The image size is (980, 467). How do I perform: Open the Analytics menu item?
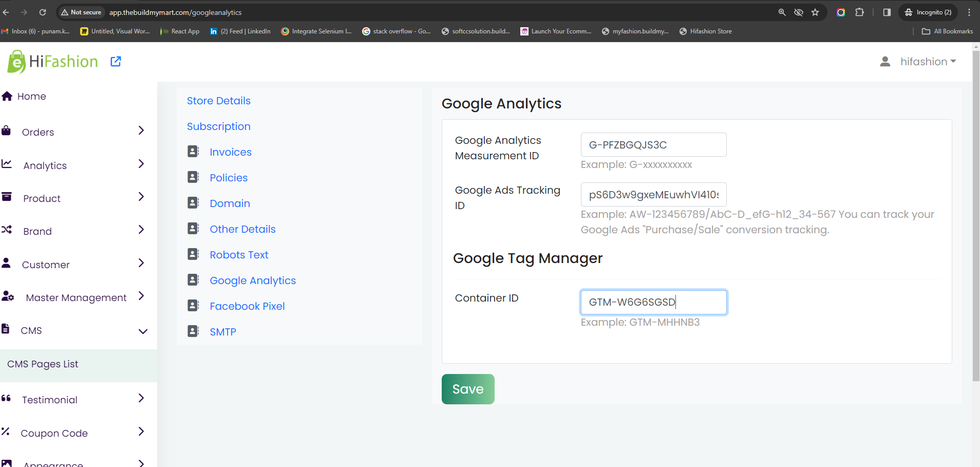pyautogui.click(x=45, y=165)
